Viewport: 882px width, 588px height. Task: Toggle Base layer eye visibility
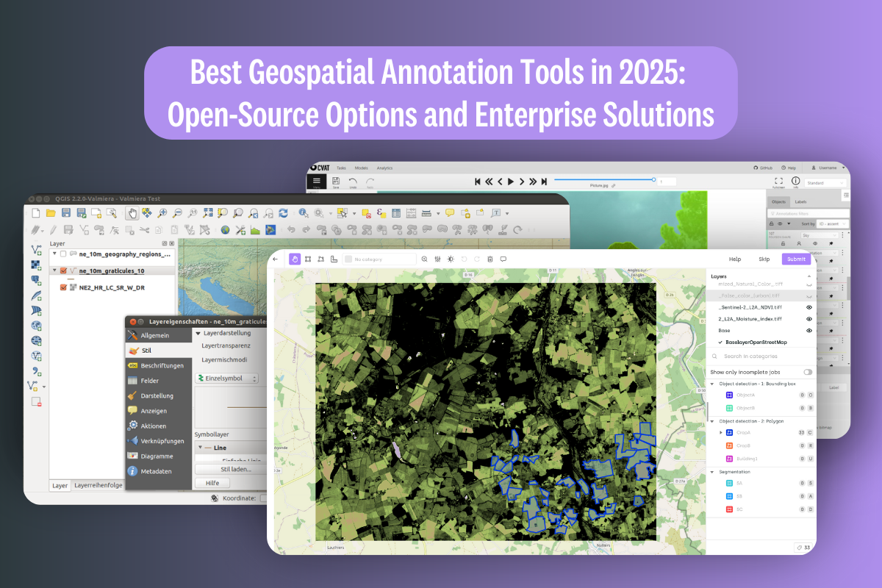pyautogui.click(x=808, y=331)
